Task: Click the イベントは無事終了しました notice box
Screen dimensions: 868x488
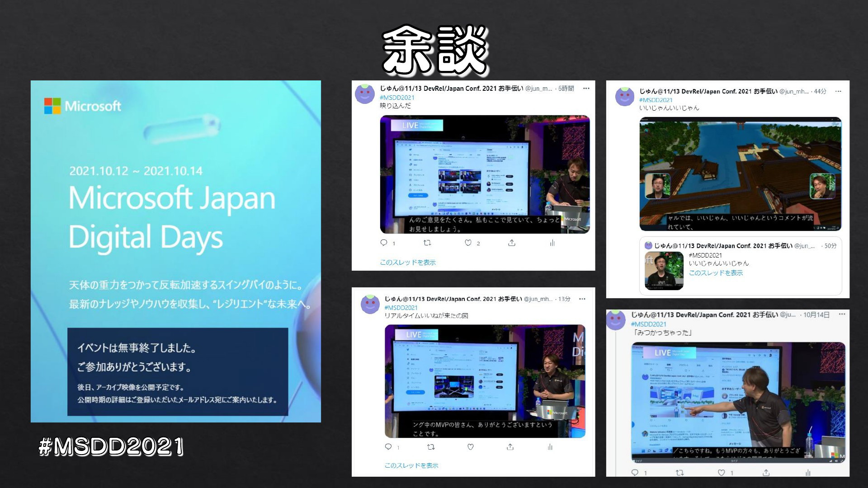Action: coord(178,372)
